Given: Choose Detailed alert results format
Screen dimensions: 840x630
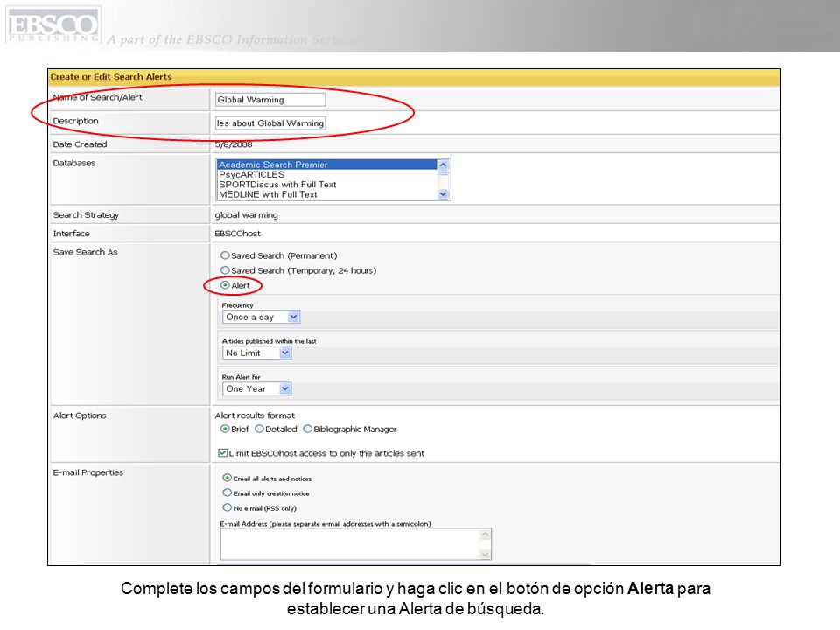Looking at the screenshot, I should click(259, 429).
